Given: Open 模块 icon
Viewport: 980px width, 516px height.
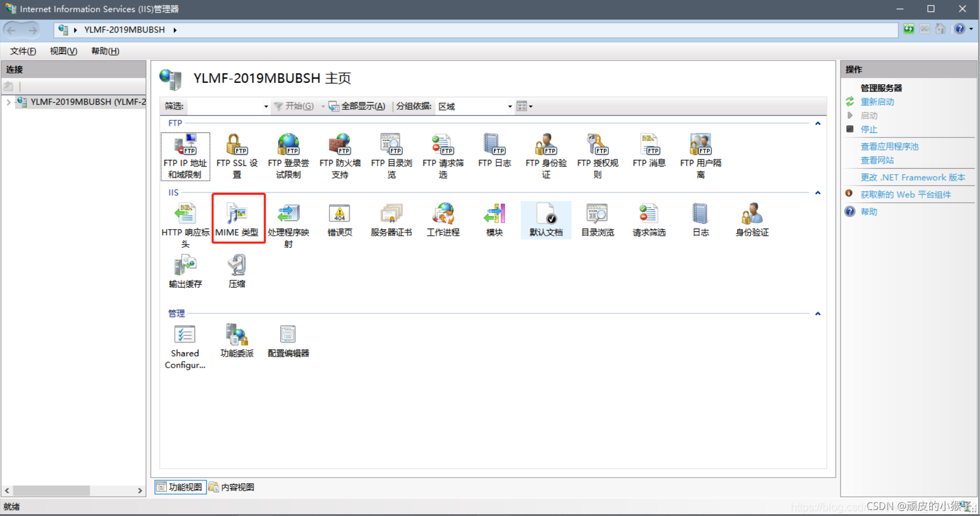Looking at the screenshot, I should 495,220.
